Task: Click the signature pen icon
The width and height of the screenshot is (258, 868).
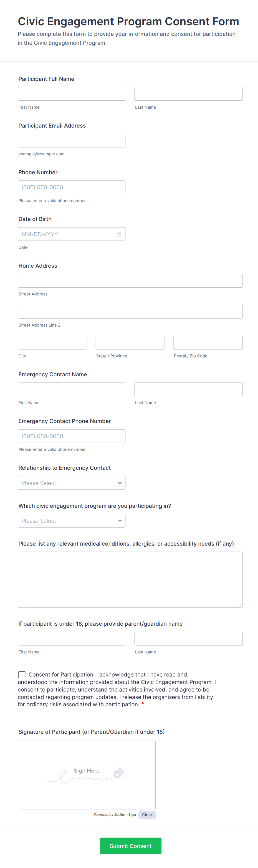Action: [x=118, y=773]
